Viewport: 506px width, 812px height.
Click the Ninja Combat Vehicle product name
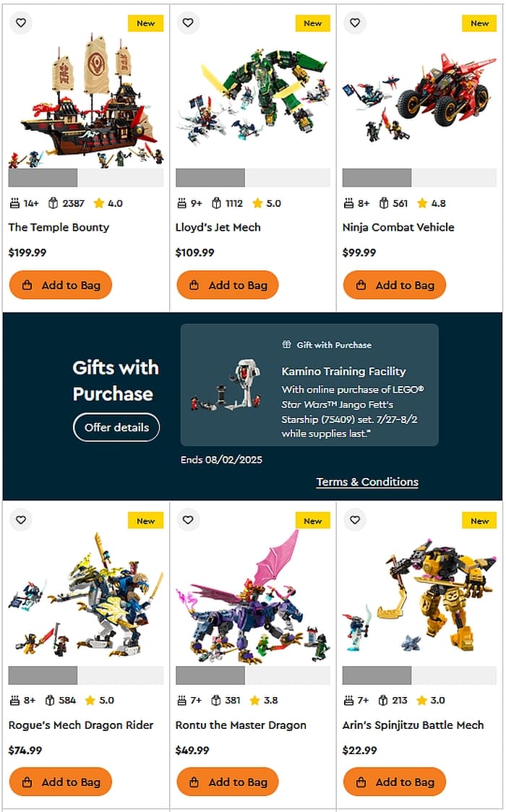pyautogui.click(x=398, y=227)
